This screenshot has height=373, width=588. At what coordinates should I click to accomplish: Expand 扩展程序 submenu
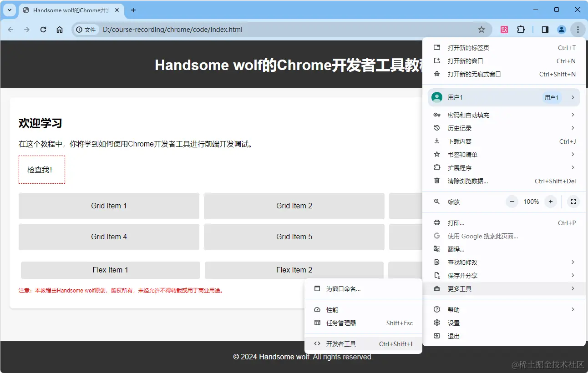(x=504, y=168)
